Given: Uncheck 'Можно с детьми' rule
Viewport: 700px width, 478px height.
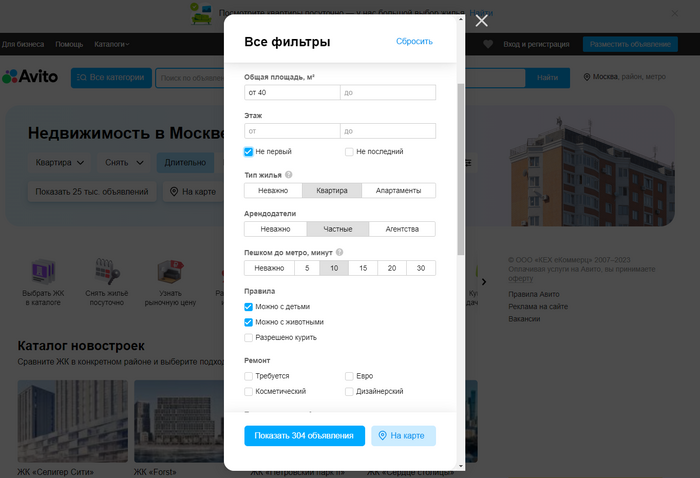Looking at the screenshot, I should tap(248, 307).
